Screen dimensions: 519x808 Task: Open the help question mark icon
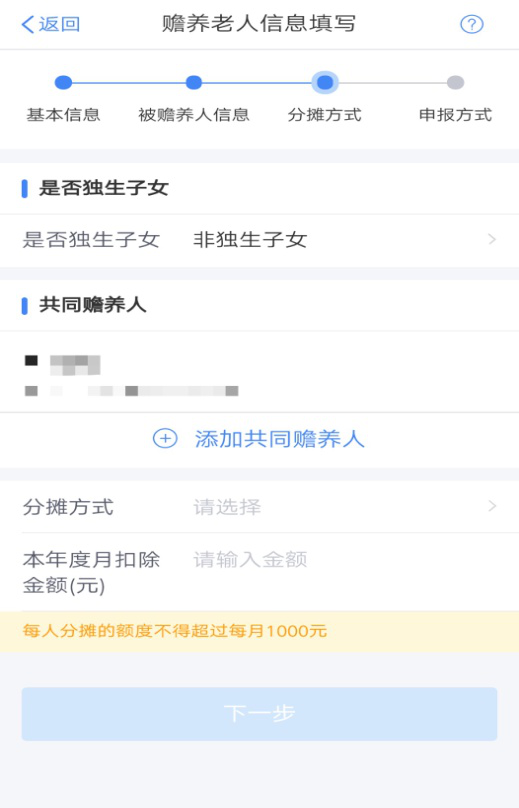(472, 24)
